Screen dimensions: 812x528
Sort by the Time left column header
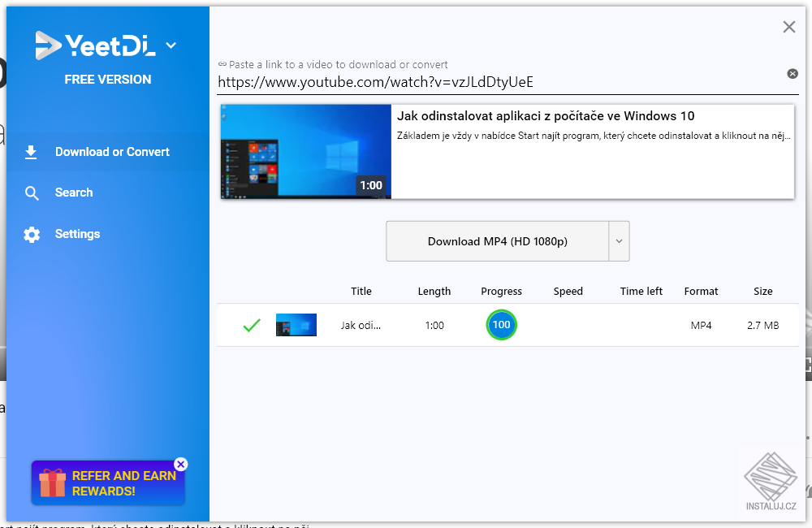pyautogui.click(x=641, y=291)
